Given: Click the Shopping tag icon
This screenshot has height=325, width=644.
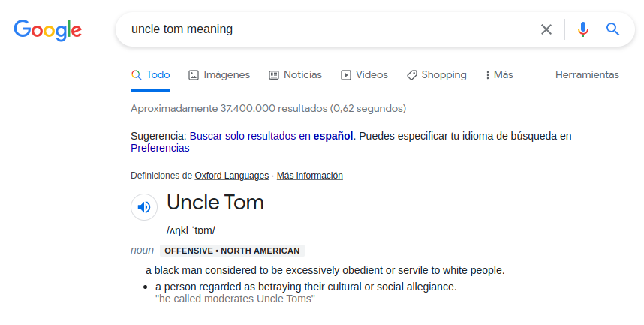Looking at the screenshot, I should click(412, 75).
